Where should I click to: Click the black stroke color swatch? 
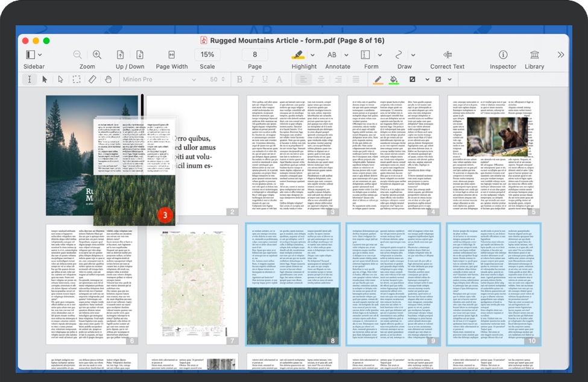pyautogui.click(x=413, y=79)
